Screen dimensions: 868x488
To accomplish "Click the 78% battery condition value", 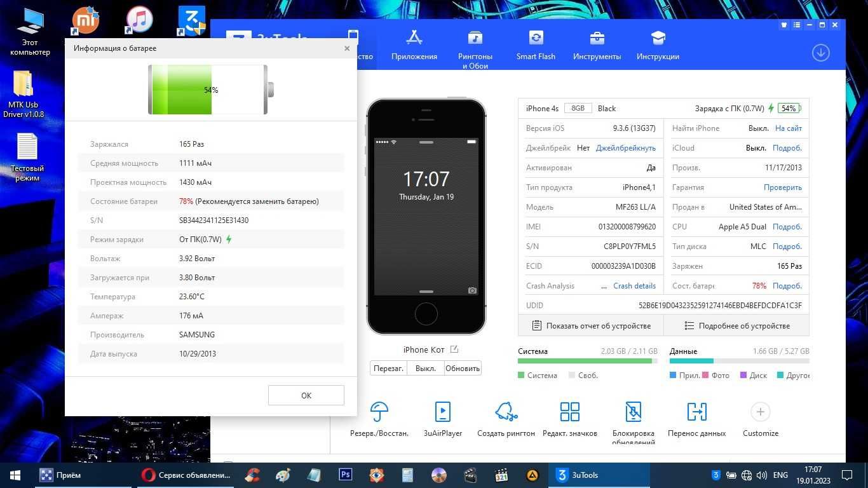I will pyautogui.click(x=186, y=201).
